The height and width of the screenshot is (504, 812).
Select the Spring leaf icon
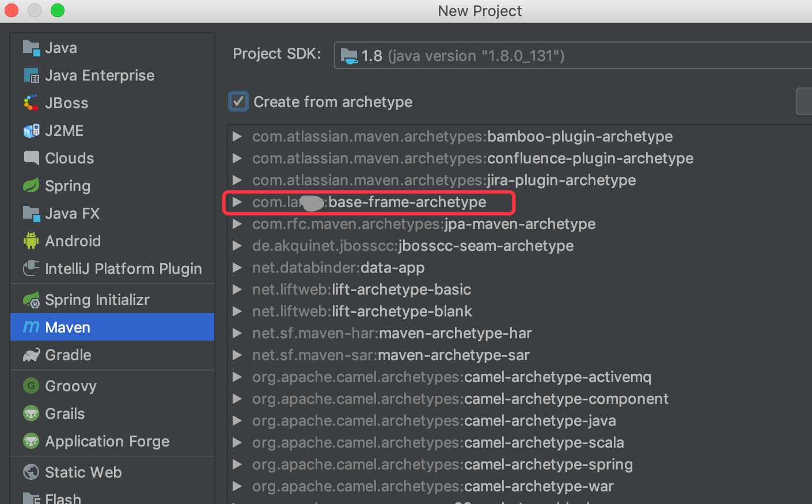[x=31, y=186]
